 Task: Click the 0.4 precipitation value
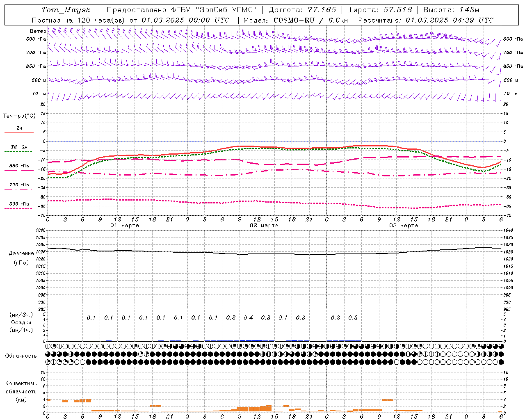pyautogui.click(x=248, y=317)
